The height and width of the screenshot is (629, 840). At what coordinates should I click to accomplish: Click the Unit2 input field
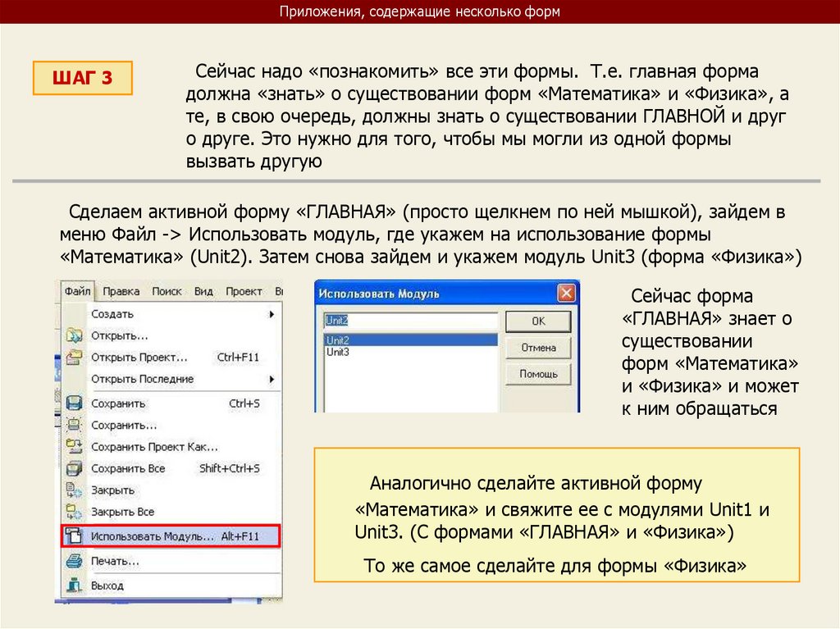point(411,321)
